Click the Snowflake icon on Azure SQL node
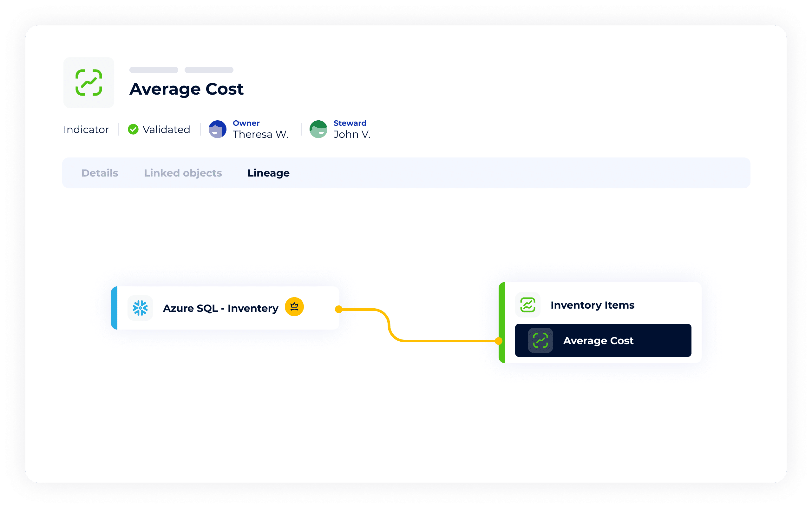Screen dimensions: 812x508 [140, 308]
